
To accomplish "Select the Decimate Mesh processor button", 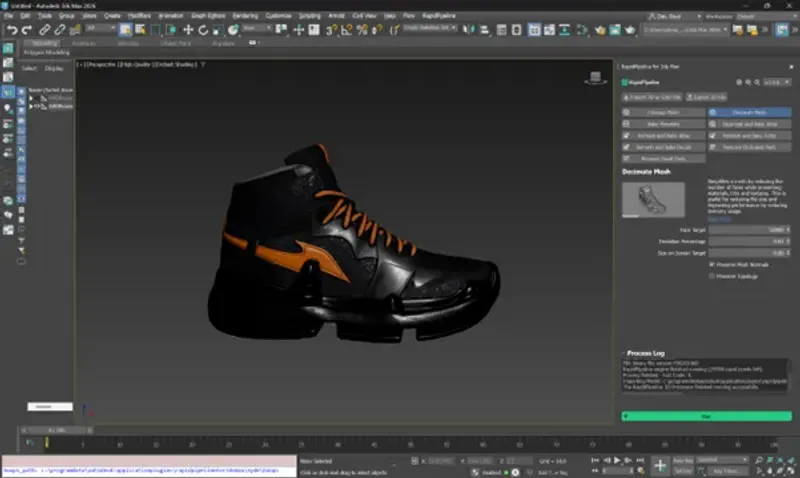I will tap(749, 112).
